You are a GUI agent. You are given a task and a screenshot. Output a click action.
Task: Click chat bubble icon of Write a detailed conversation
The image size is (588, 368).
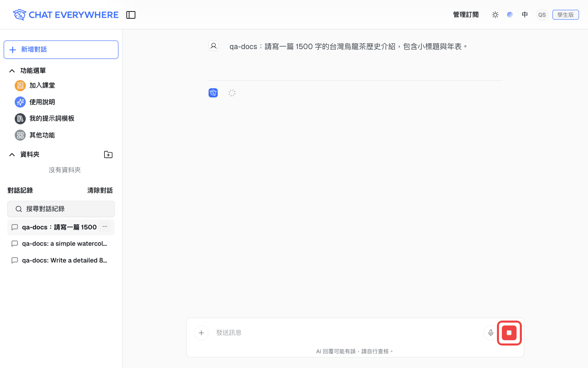[15, 260]
